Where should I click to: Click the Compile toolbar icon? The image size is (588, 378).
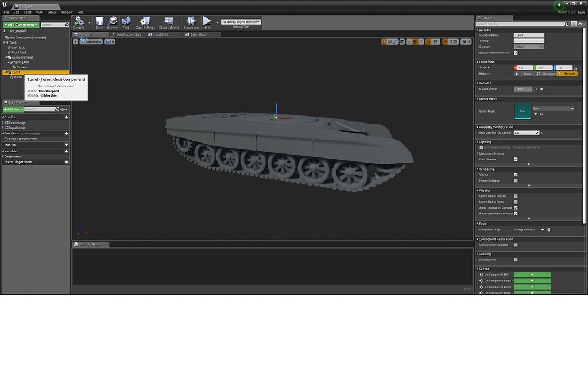click(x=79, y=22)
